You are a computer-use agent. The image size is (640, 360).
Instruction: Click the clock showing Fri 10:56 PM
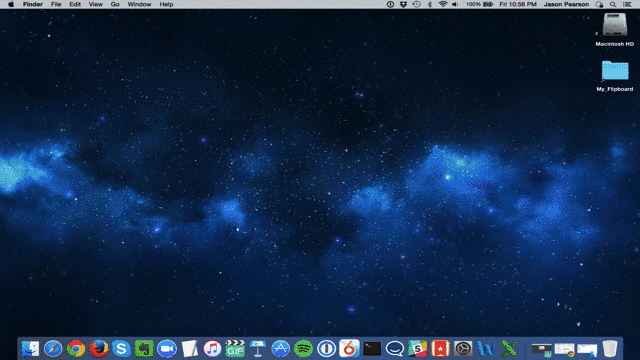click(518, 4)
